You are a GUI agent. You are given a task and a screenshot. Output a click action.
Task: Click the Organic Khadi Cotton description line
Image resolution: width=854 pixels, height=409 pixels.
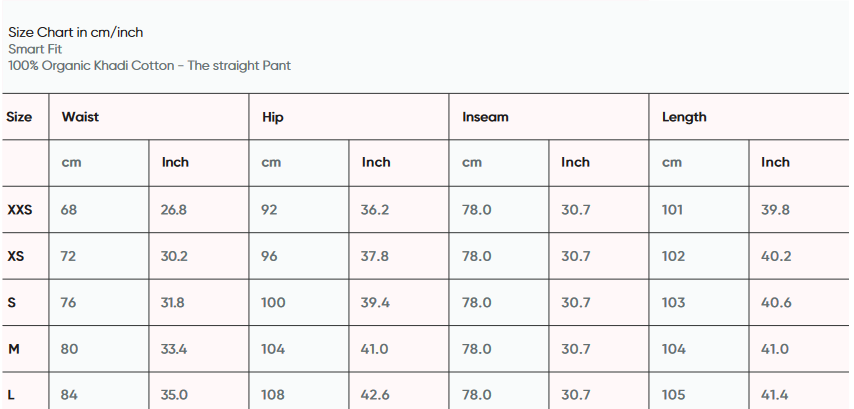(149, 66)
